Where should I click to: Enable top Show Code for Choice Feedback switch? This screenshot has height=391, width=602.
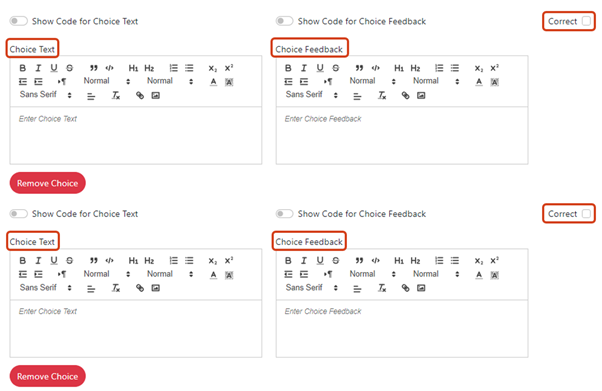click(284, 21)
